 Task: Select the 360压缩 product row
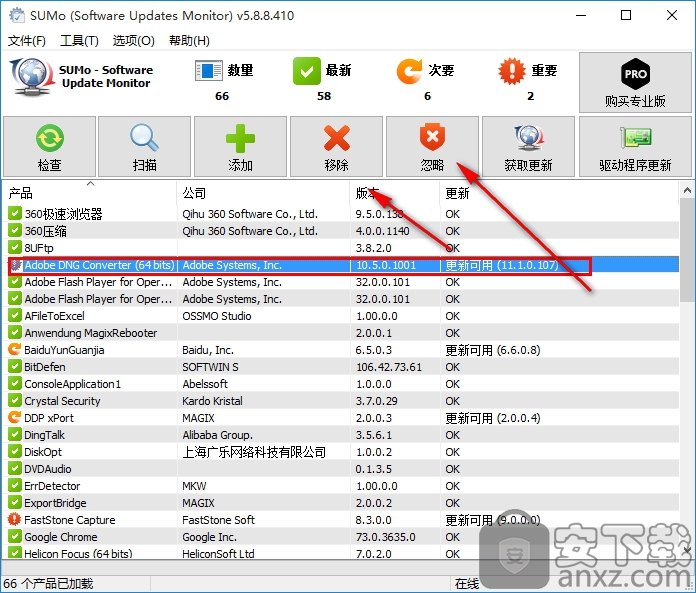(x=342, y=231)
